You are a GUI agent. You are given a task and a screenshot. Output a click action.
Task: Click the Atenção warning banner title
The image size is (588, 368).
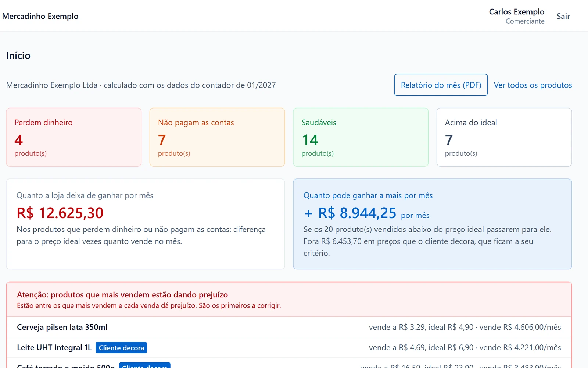click(x=122, y=295)
